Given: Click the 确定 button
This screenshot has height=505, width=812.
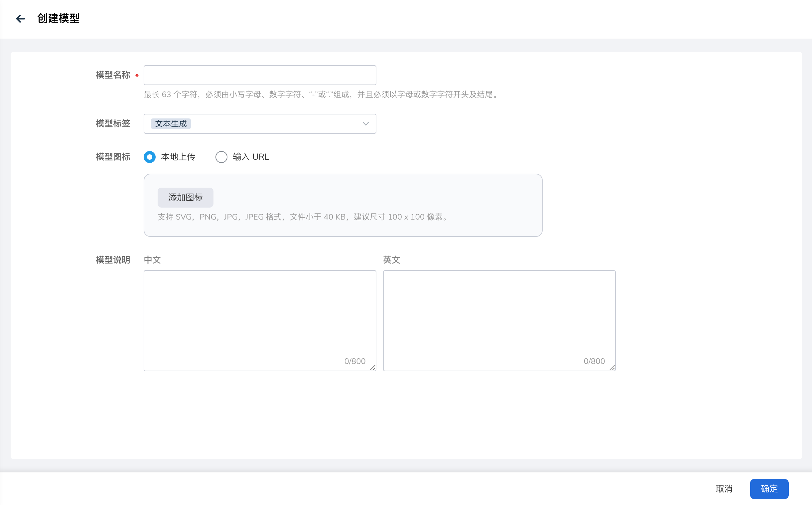Looking at the screenshot, I should coord(769,489).
